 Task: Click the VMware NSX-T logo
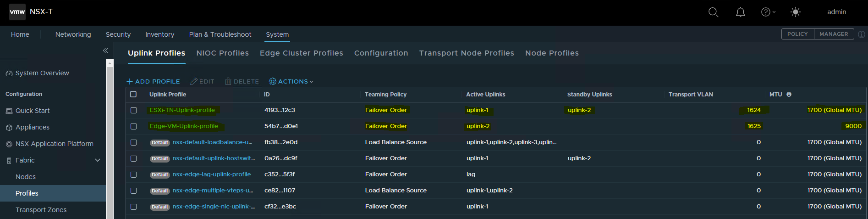(x=17, y=12)
